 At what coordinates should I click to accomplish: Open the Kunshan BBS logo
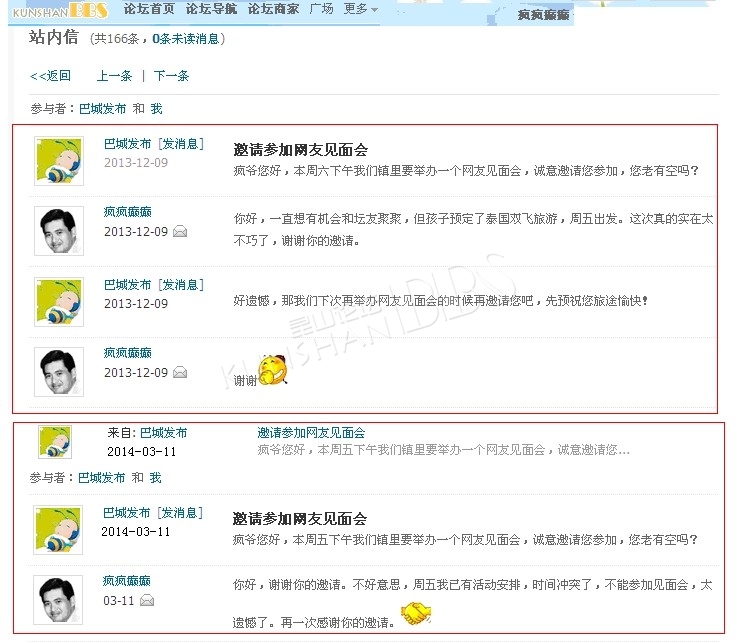tap(60, 10)
